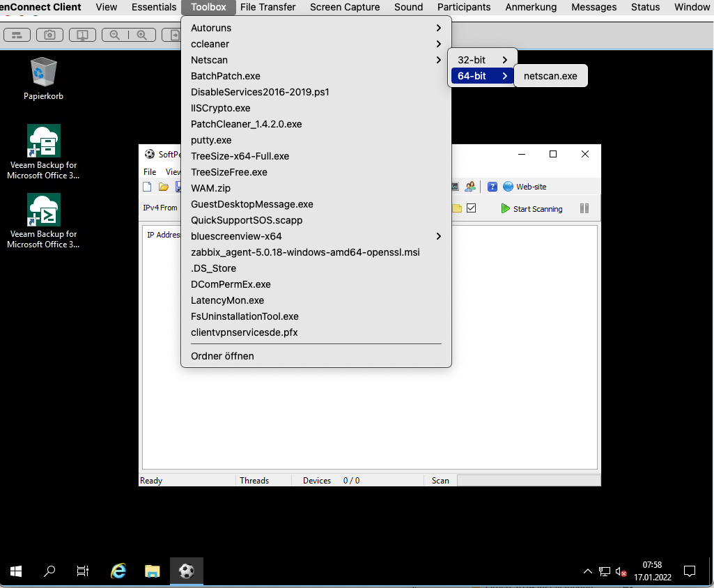
Task: Open the Sound menu
Action: tap(408, 7)
